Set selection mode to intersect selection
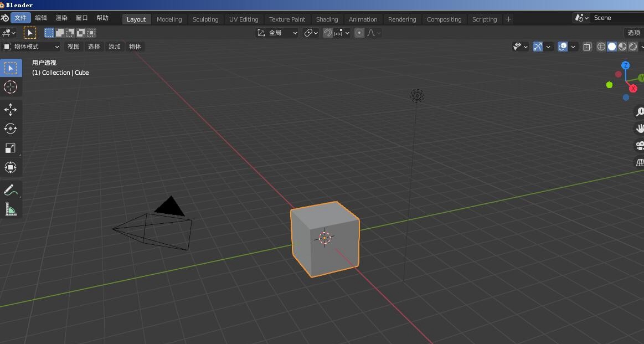Image resolution: width=644 pixels, height=344 pixels. pyautogui.click(x=91, y=33)
